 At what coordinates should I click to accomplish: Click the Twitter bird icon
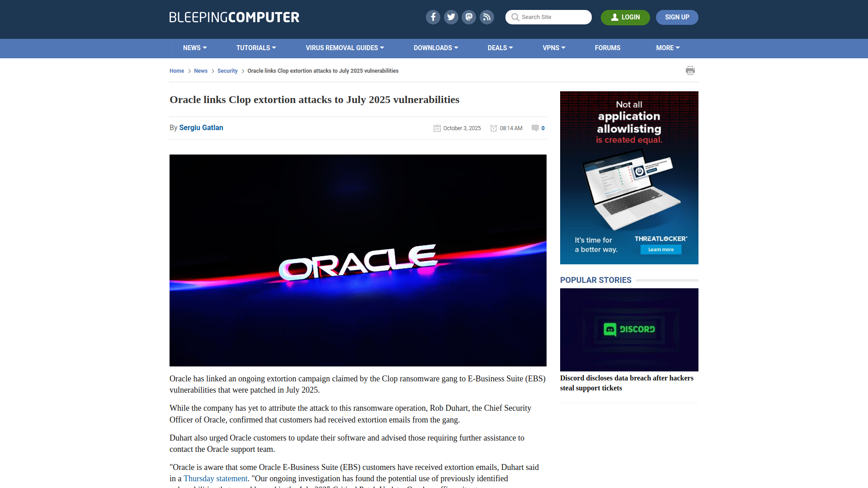click(x=451, y=17)
